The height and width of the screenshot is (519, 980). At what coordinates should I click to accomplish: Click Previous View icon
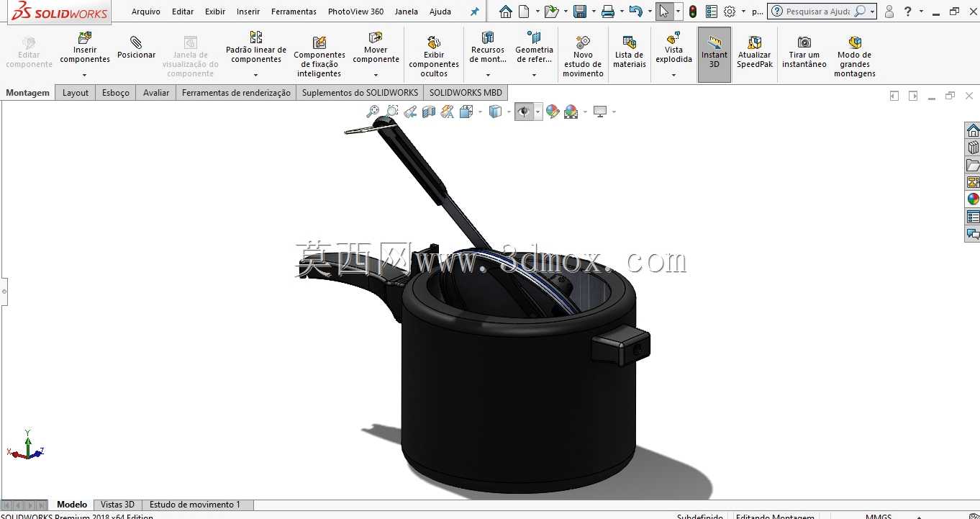point(410,112)
